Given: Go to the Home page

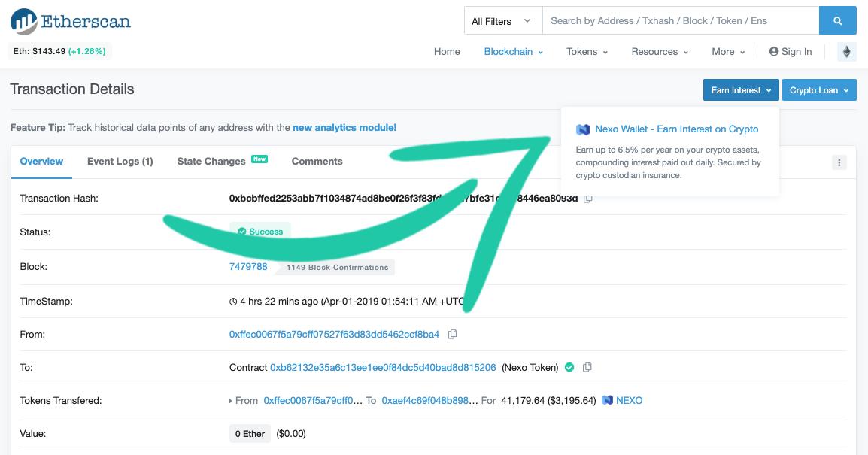Looking at the screenshot, I should point(447,51).
